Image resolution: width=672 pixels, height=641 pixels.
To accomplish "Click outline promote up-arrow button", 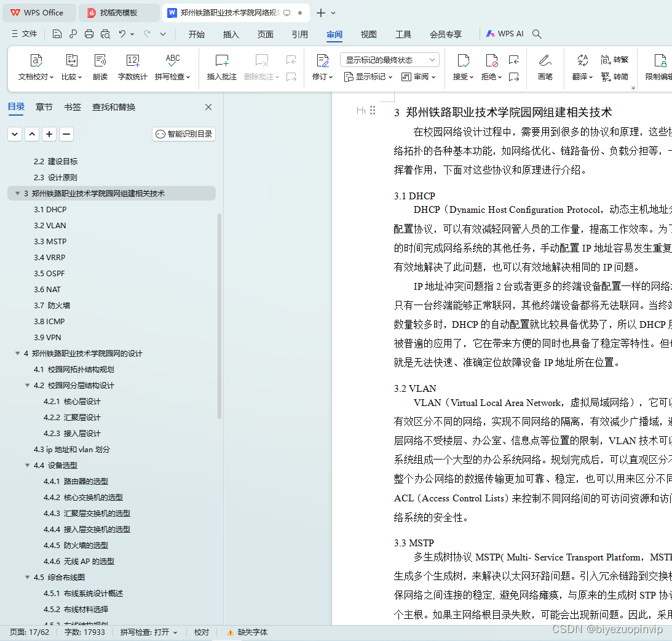I will tap(32, 134).
